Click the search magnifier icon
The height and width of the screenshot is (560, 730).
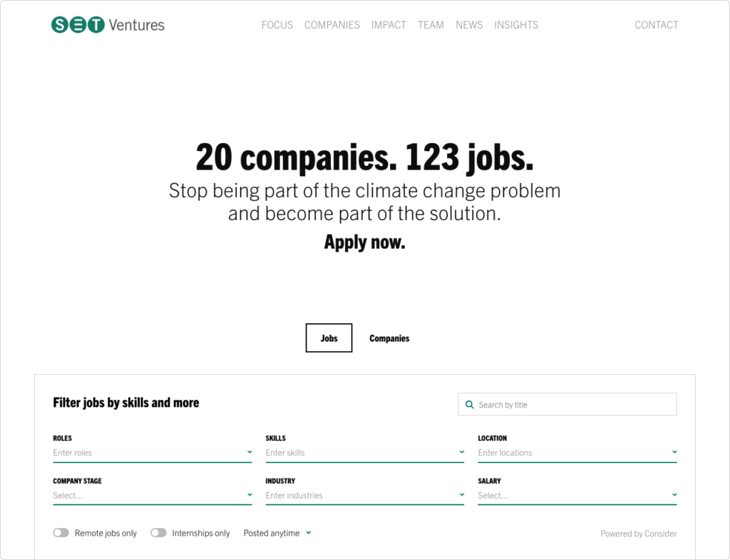[x=469, y=405]
